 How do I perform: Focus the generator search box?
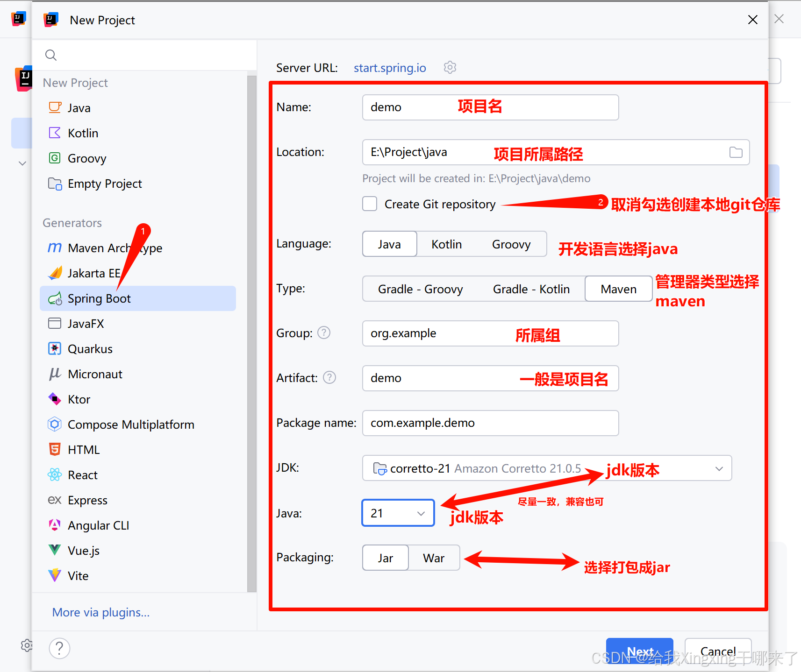[x=144, y=55]
